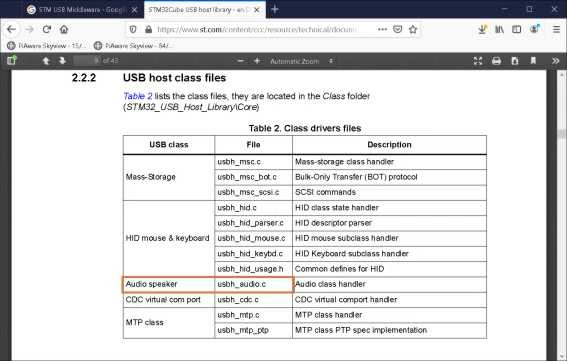The height and width of the screenshot is (361, 567).
Task: Click the 'usbh_msc_scsi.c' cell
Action: 253,192
